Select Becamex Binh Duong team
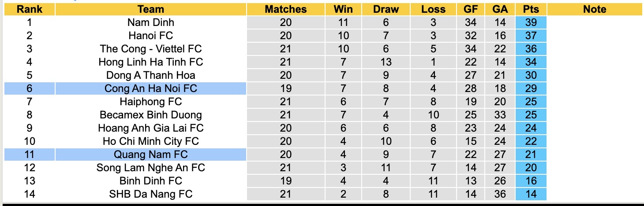The image size is (644, 206). (151, 115)
